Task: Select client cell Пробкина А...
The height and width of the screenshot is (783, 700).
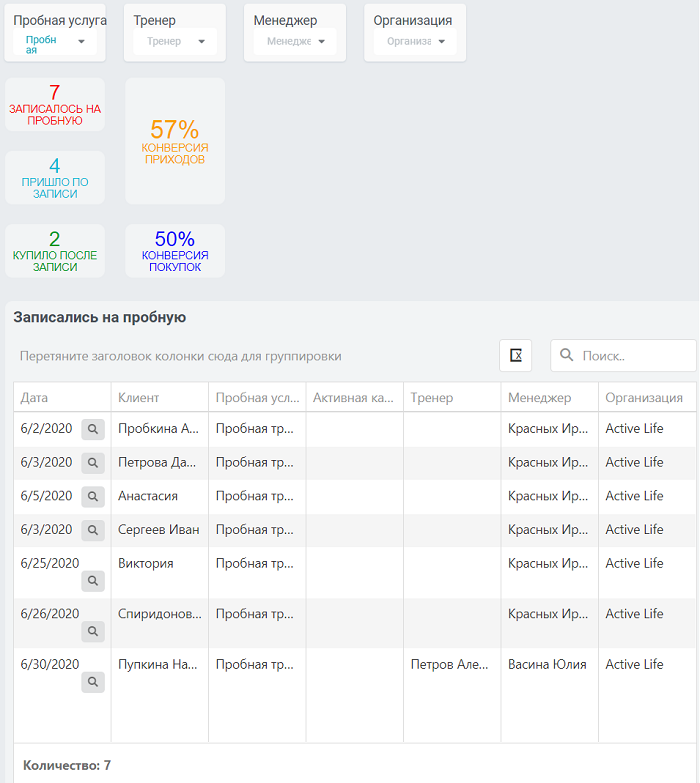Action: 158,428
